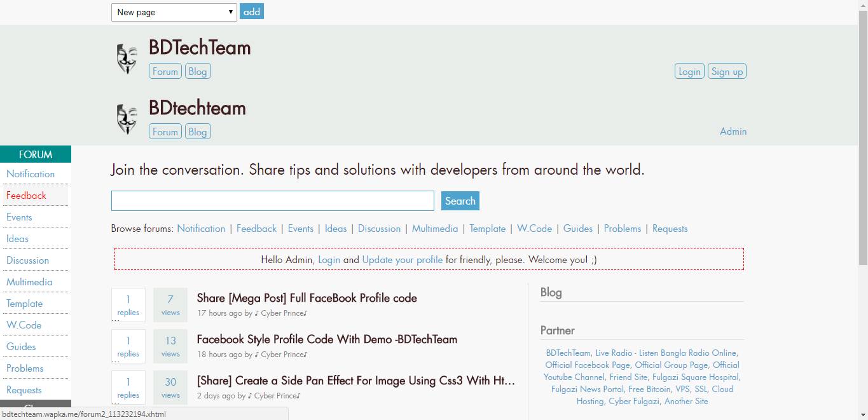Click the FORUM sidebar header
Screen dimensions: 868x420
tap(36, 154)
